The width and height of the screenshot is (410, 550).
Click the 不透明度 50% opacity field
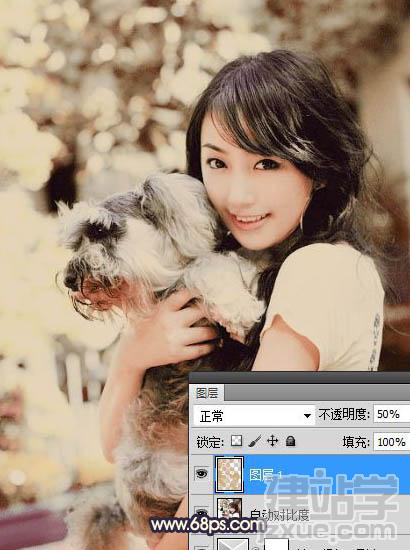tap(391, 414)
